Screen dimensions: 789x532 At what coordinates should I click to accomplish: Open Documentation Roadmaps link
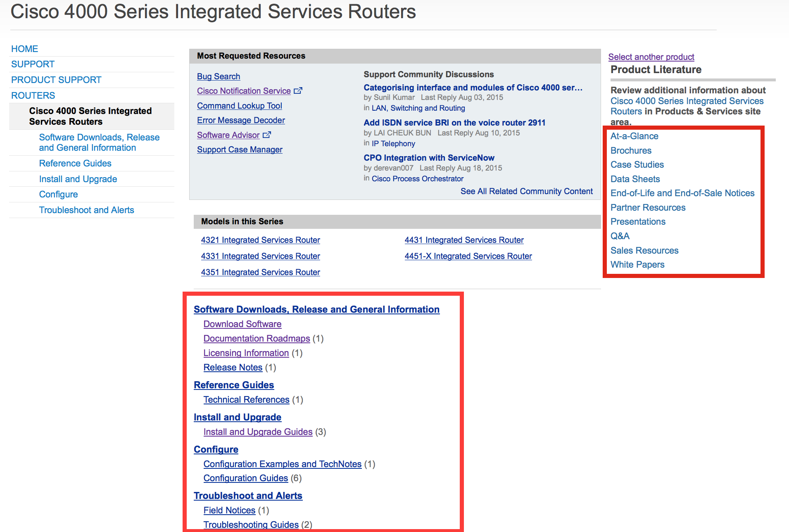(257, 339)
